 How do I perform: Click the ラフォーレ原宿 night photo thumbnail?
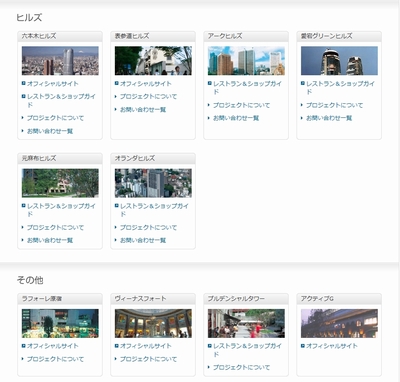60,323
